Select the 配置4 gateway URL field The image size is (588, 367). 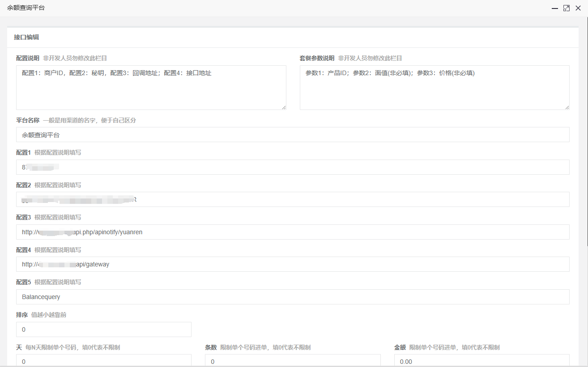[x=293, y=264]
